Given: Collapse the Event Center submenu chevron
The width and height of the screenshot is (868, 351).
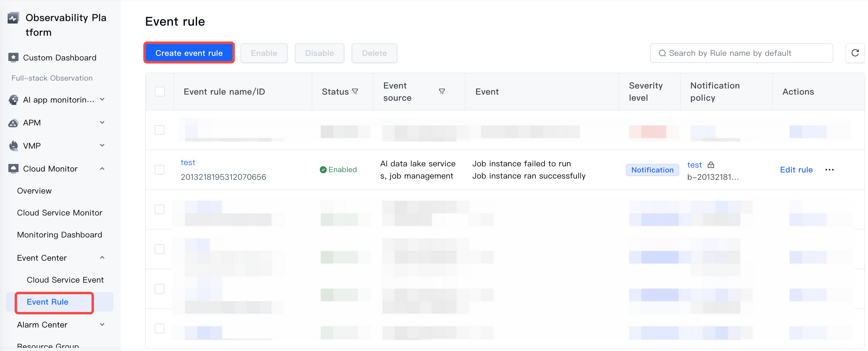Looking at the screenshot, I should (x=102, y=258).
